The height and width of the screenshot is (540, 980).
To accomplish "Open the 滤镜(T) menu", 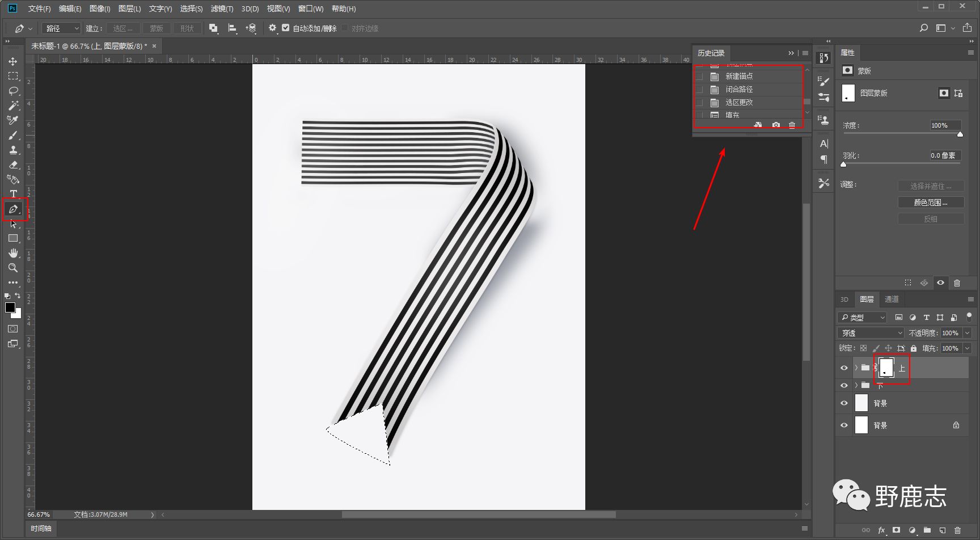I will tap(222, 9).
